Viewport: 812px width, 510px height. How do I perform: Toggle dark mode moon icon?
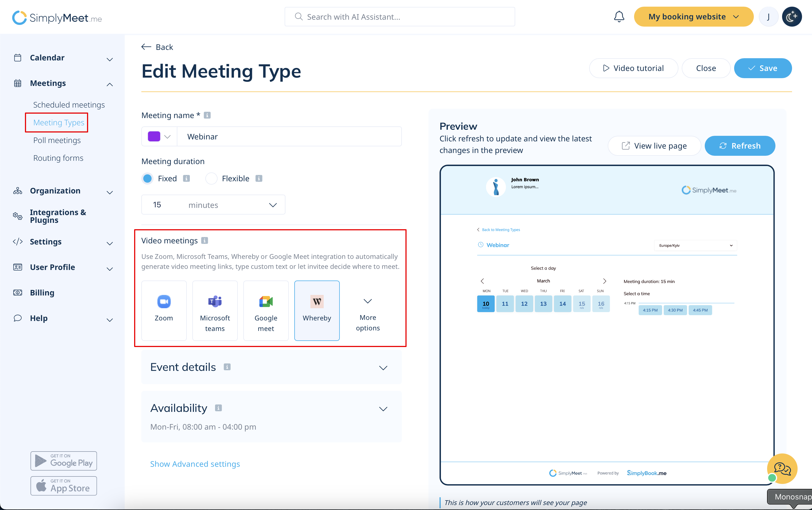pos(791,17)
